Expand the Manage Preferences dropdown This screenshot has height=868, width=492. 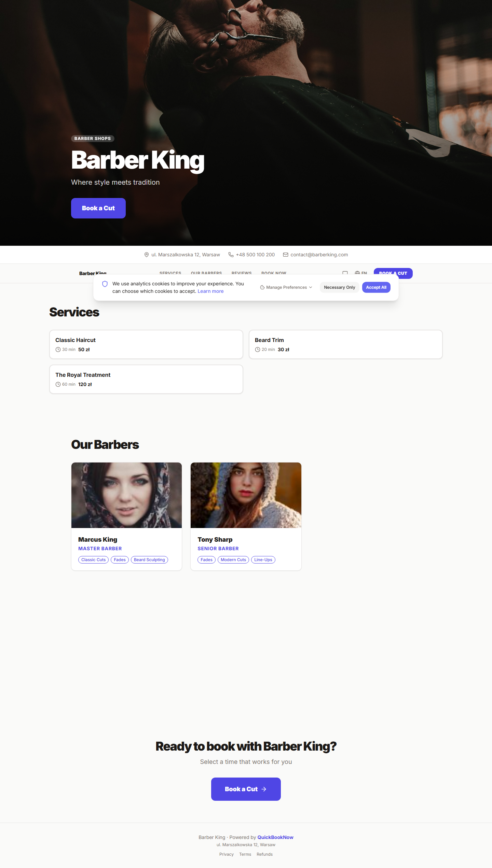coord(286,287)
